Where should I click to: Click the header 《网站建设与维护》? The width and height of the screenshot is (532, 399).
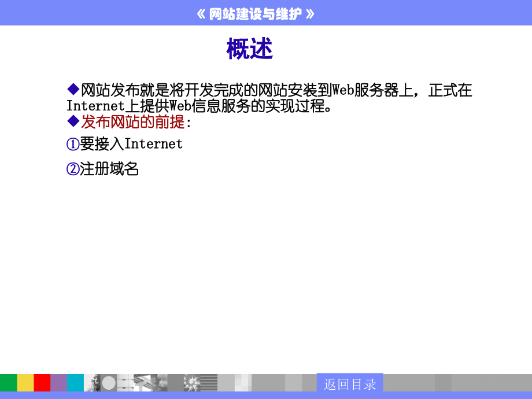(255, 14)
